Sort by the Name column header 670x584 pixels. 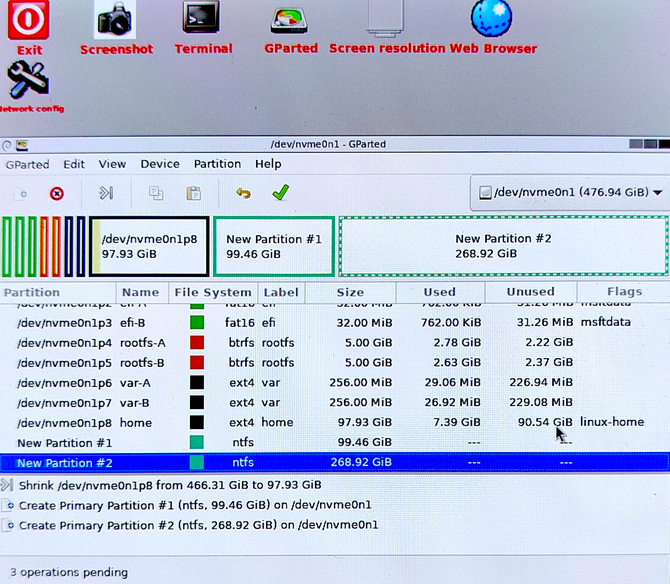click(x=140, y=293)
